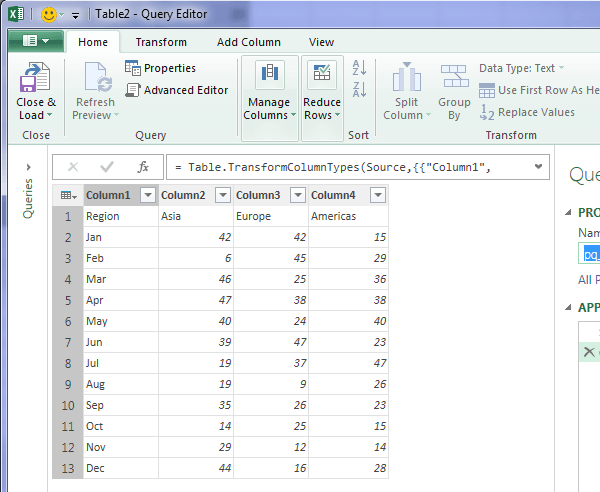Open Column1 filter dropdown
Viewport: 600px width, 492px height.
(x=148, y=195)
